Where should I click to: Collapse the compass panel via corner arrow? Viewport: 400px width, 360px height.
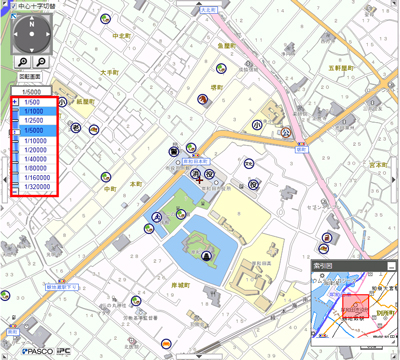click(x=13, y=16)
